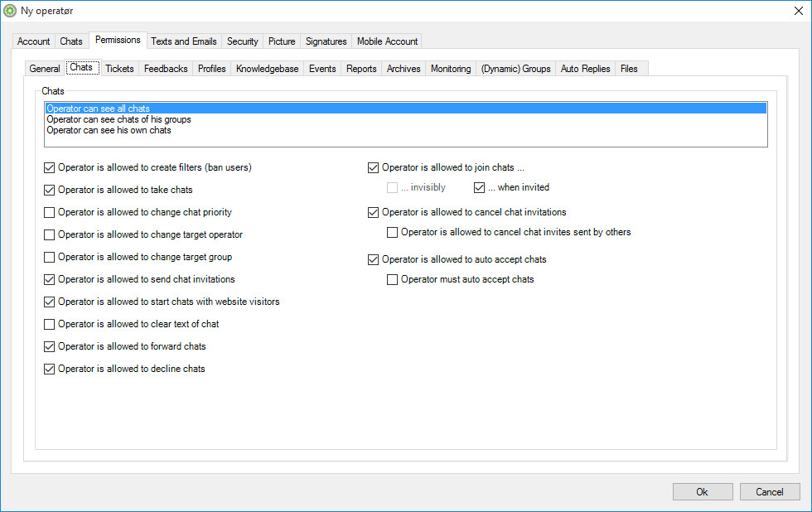Toggle the '... when invited' checkbox
The width and height of the screenshot is (812, 512).
[480, 187]
